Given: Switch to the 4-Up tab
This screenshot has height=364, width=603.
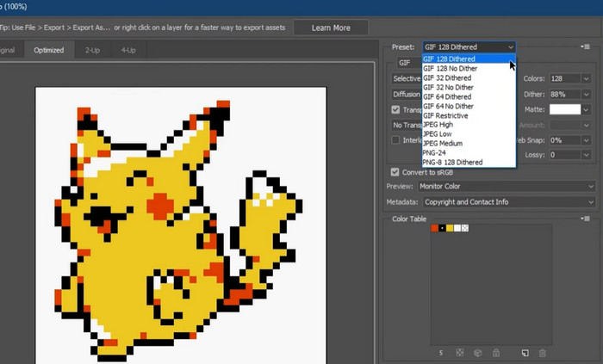Looking at the screenshot, I should click(128, 50).
